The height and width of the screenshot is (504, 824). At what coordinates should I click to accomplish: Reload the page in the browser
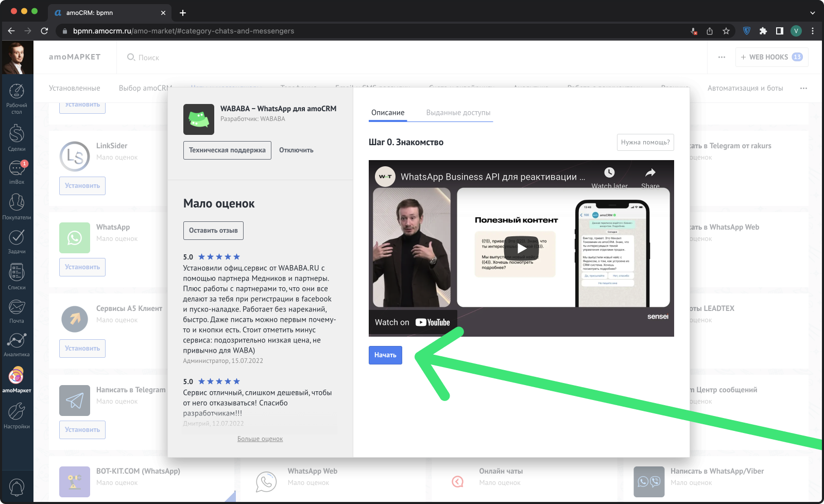tap(44, 31)
